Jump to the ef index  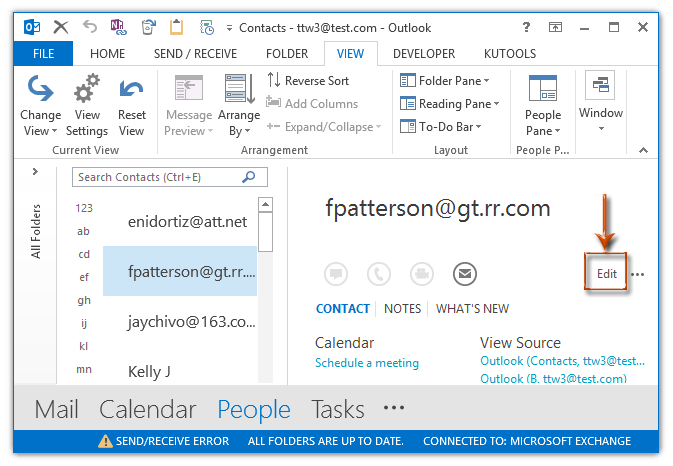pos(84,277)
